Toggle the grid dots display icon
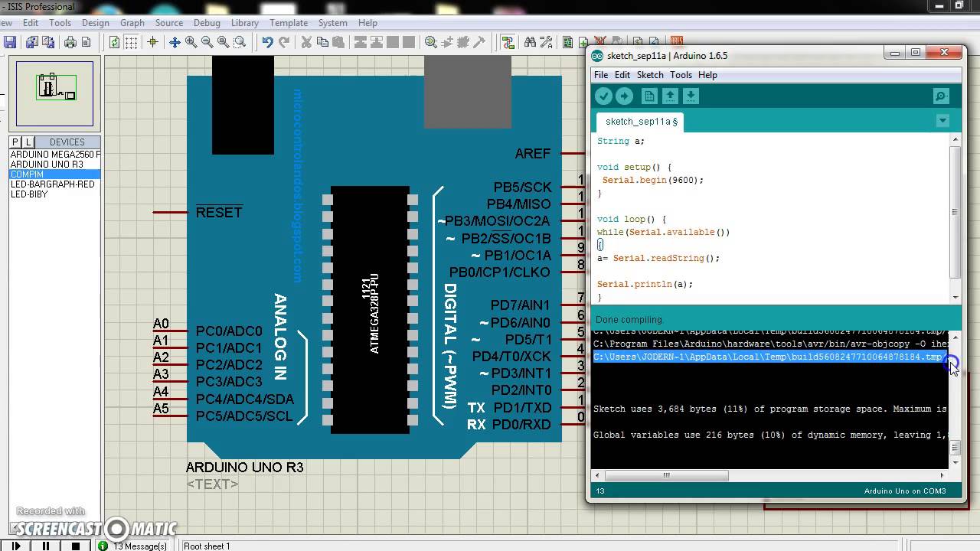The height and width of the screenshot is (551, 980). [x=131, y=43]
